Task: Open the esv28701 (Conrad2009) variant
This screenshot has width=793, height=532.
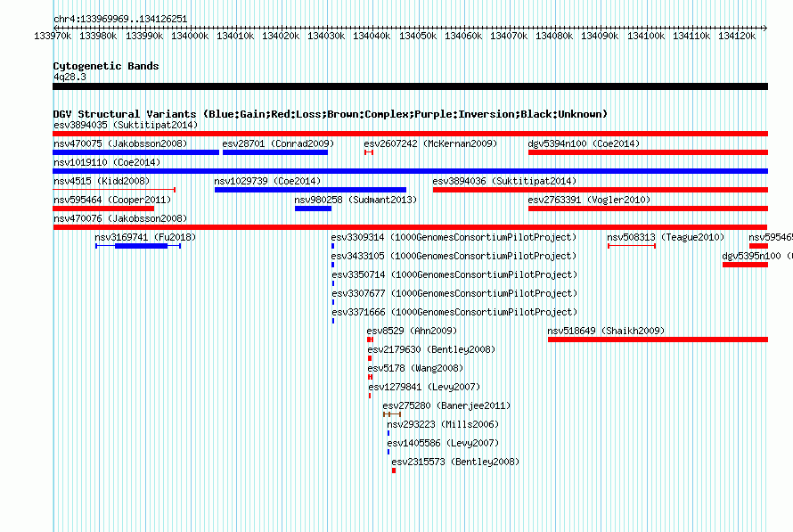Action: tap(278, 143)
